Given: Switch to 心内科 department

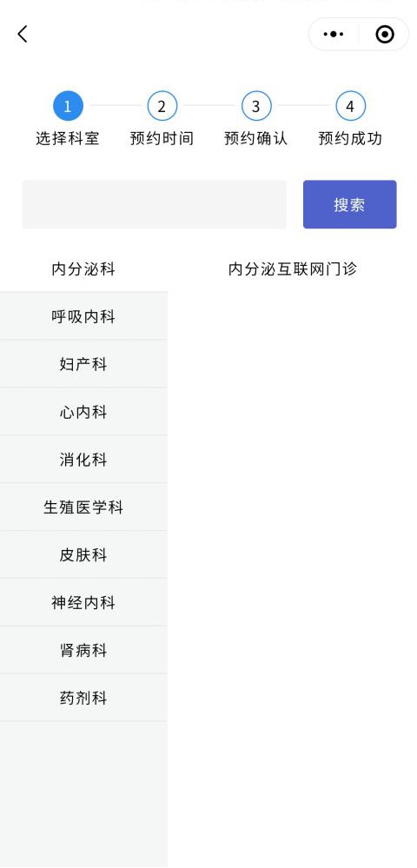Looking at the screenshot, I should click(83, 411).
